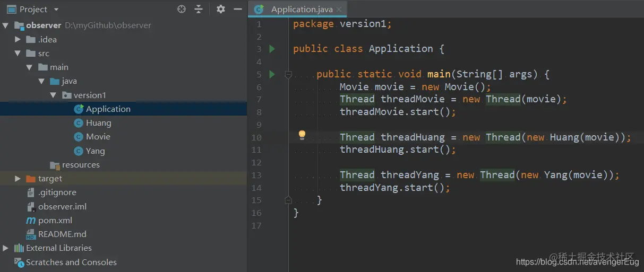The width and height of the screenshot is (644, 272).
Task: Click fold end marker at line 15
Action: click(x=288, y=200)
